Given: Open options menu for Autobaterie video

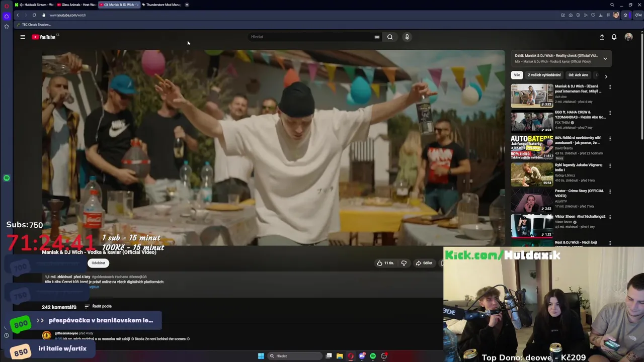Looking at the screenshot, I should (610, 139).
